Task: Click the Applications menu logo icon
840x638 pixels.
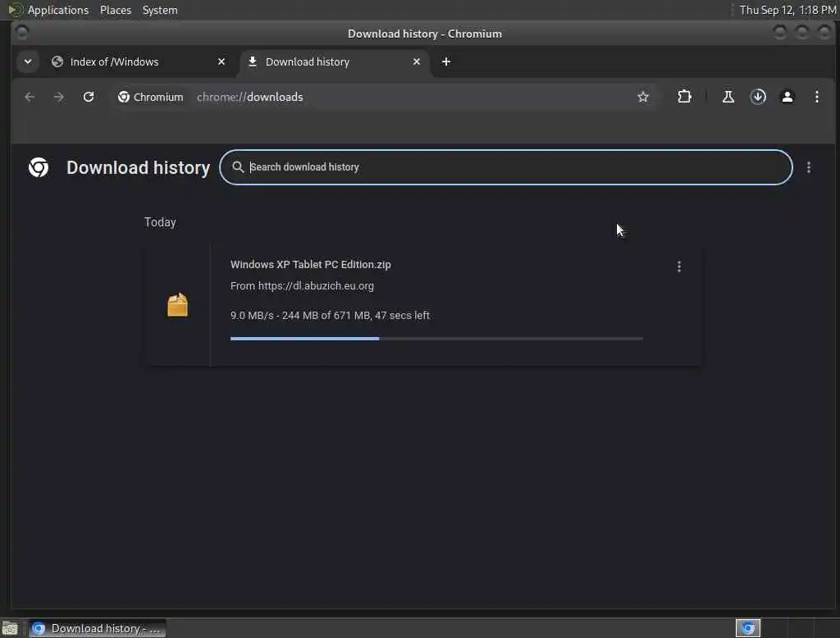Action: (15, 10)
